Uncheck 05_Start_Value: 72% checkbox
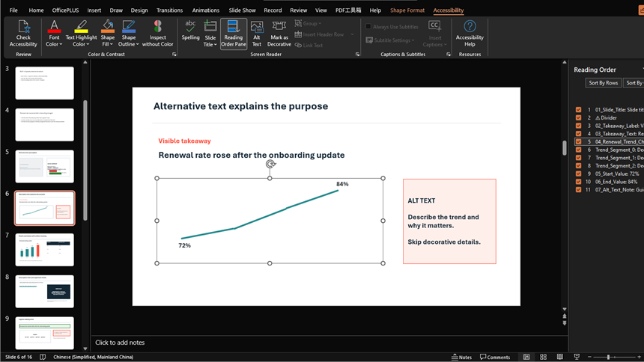The image size is (644, 362). pyautogui.click(x=578, y=174)
